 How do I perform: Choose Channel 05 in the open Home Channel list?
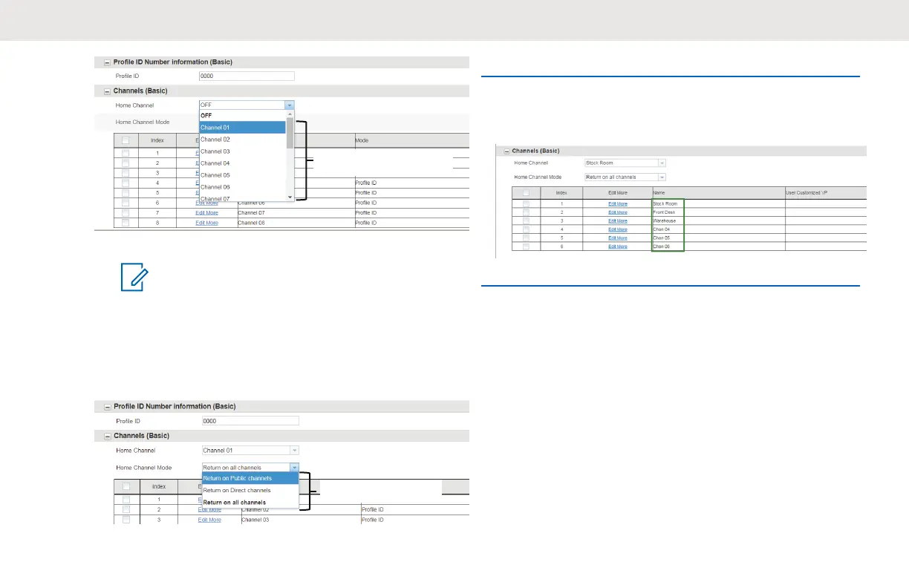coord(242,175)
